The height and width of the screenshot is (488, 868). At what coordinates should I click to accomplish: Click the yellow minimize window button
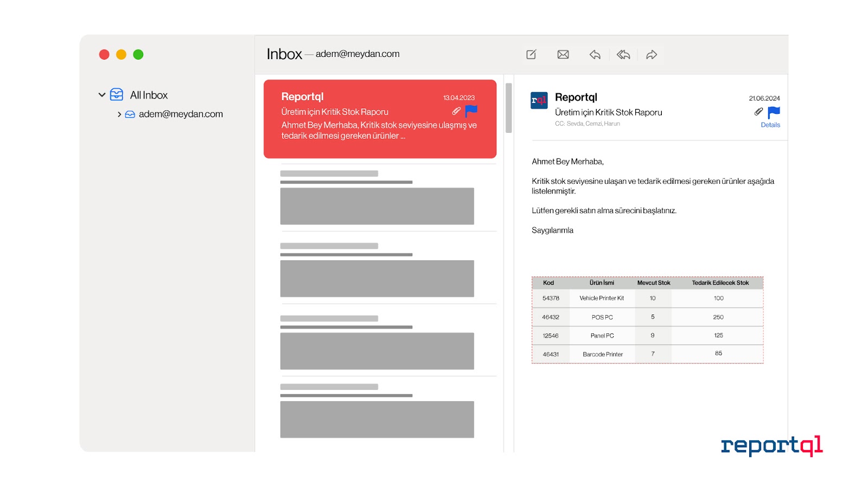point(121,54)
